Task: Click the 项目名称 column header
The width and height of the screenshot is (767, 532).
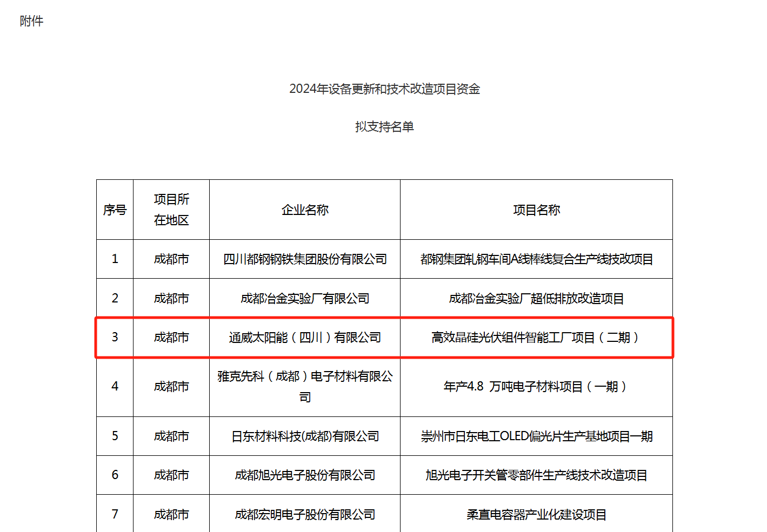Action: [536, 210]
